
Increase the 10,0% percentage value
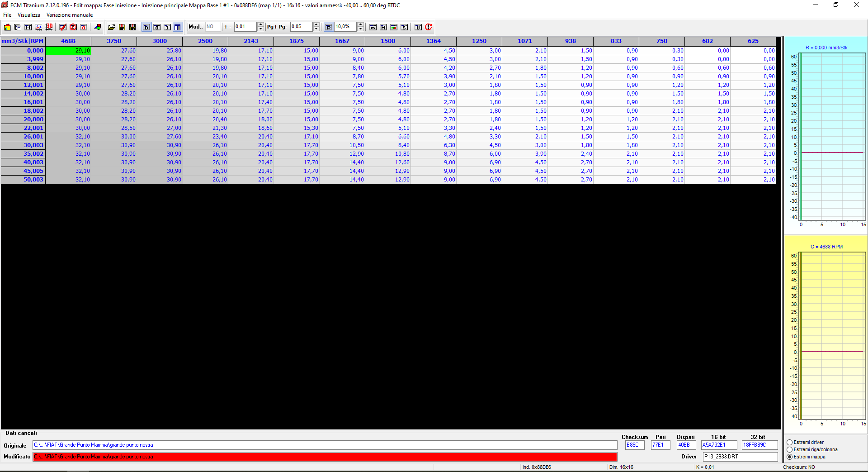360,24
